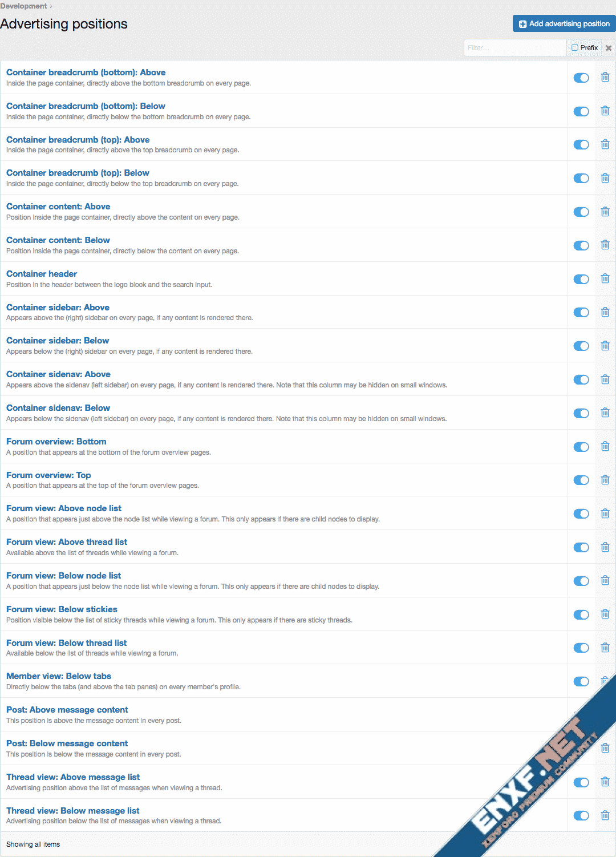Remove Forum overview: Top via trash icon
This screenshot has height=857, width=616.
(x=605, y=480)
